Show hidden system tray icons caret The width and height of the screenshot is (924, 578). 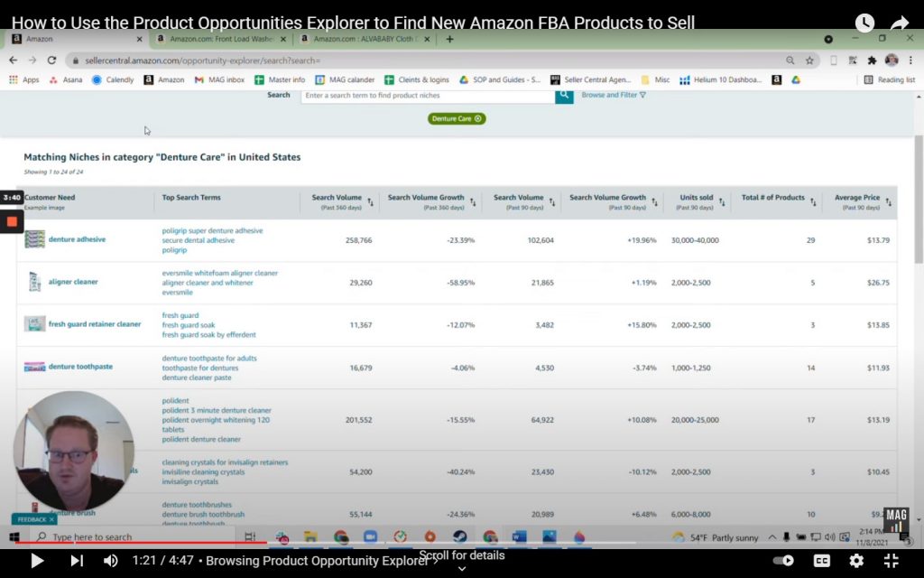[772, 536]
